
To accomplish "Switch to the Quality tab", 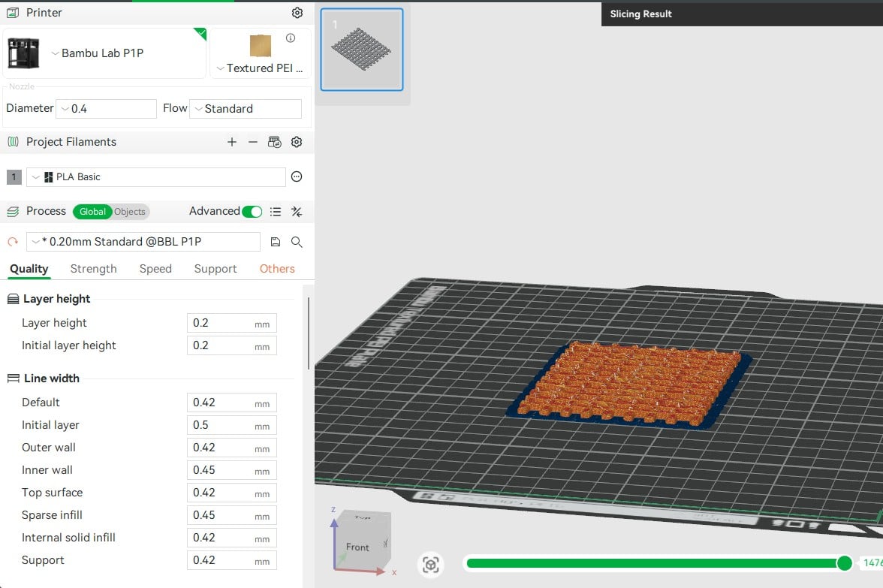I will click(29, 269).
